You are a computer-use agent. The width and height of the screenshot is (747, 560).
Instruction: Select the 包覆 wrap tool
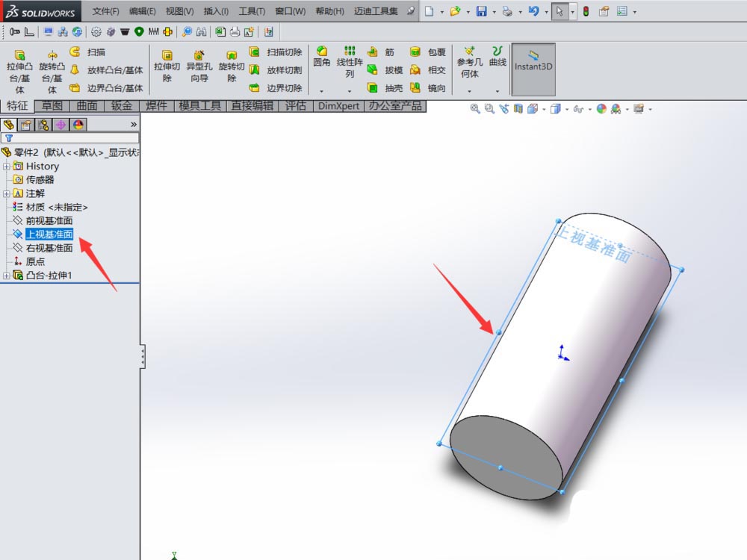(x=428, y=52)
